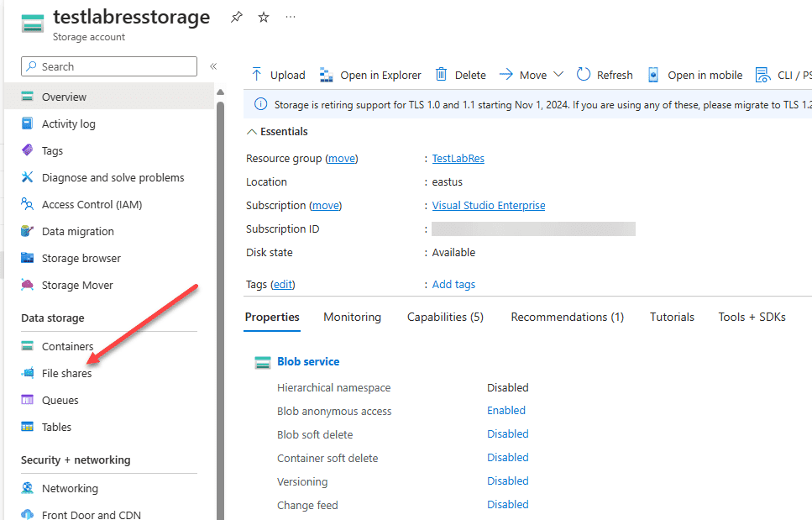Open File shares via its icon

click(28, 373)
